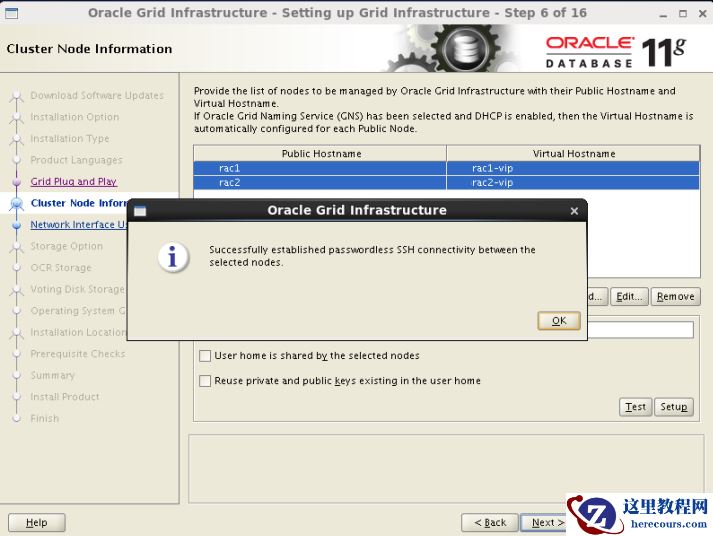713x536 pixels.
Task: Click the active step bullet for Cluster Node Information
Action: 17,203
